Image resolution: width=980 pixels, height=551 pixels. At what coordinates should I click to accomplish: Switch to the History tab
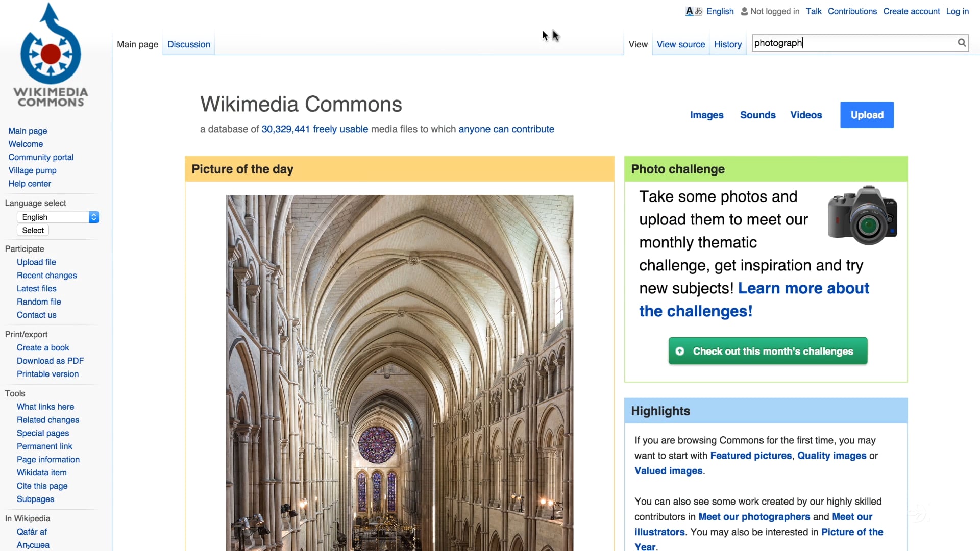727,44
